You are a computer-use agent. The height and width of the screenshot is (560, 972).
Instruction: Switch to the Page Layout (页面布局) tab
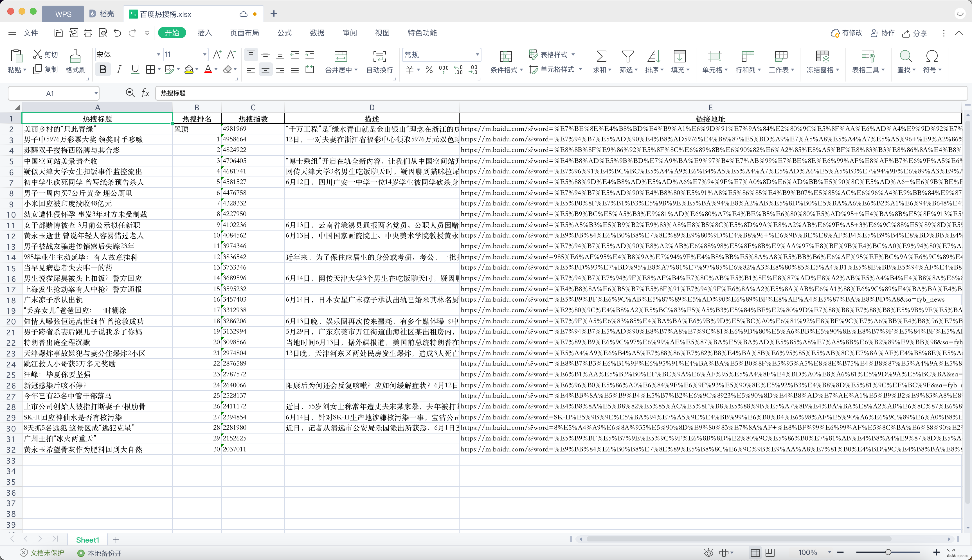pos(244,33)
